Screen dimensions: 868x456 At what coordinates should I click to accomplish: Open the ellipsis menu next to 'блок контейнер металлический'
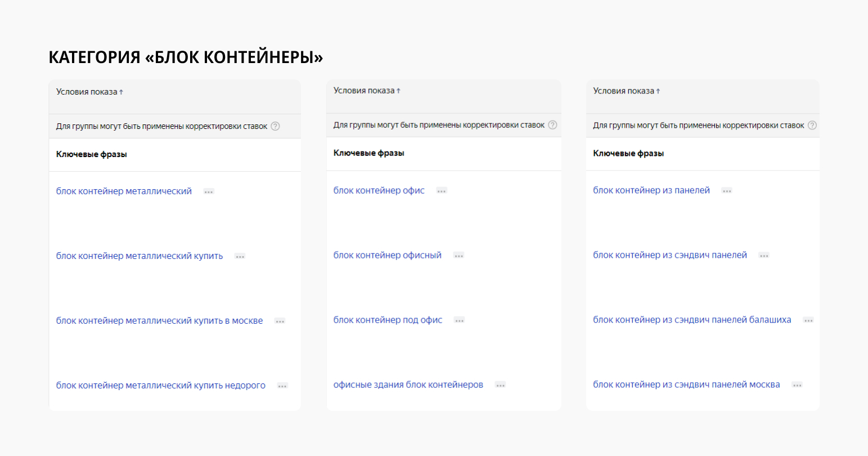point(208,191)
